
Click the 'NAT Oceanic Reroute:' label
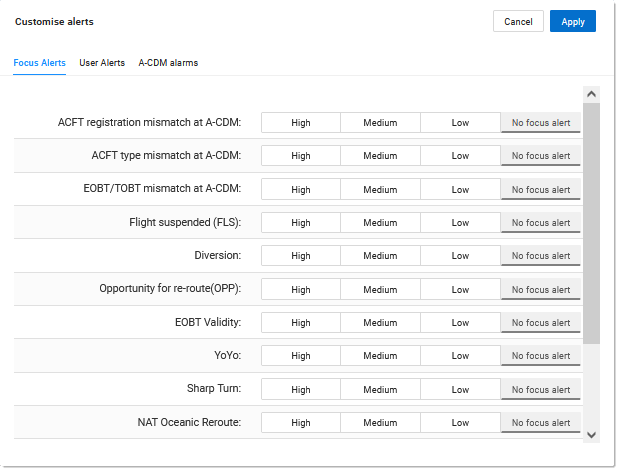coord(189,422)
